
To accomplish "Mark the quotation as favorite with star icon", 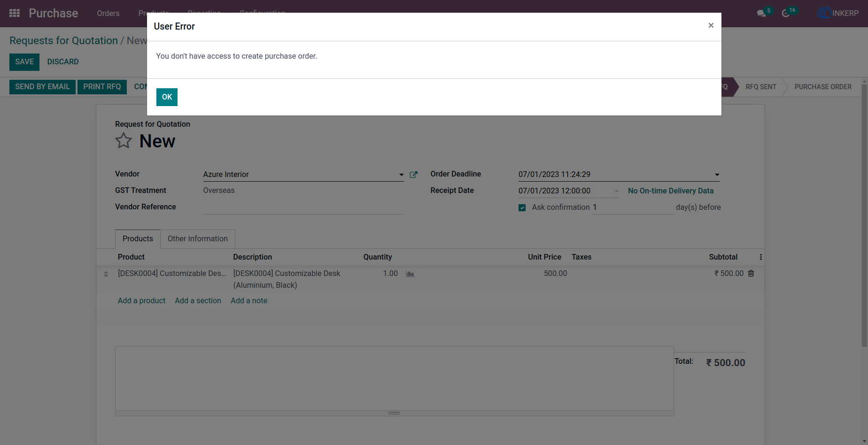I will (124, 140).
